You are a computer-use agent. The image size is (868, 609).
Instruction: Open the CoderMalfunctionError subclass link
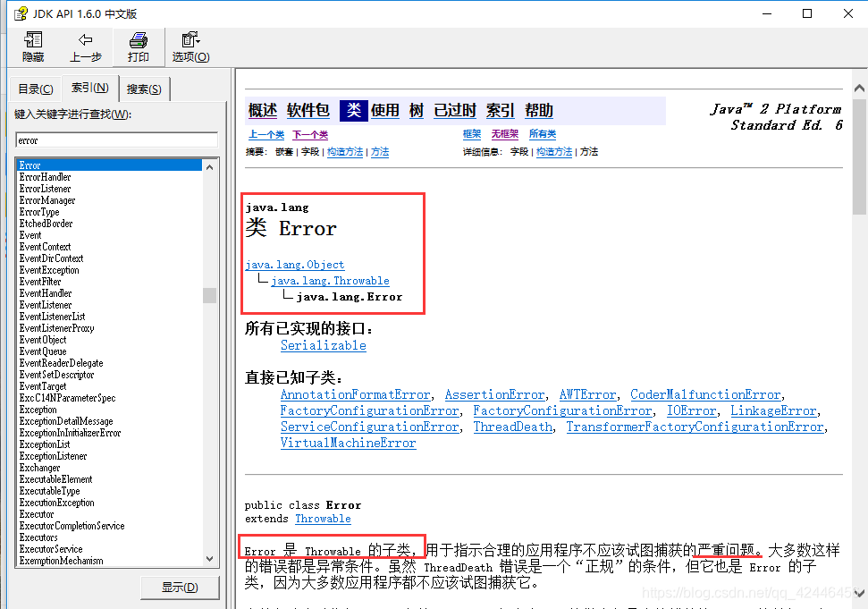pos(705,394)
